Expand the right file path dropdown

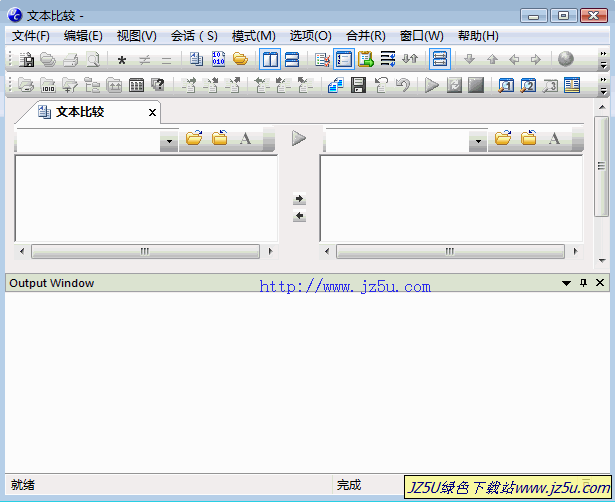(x=478, y=141)
